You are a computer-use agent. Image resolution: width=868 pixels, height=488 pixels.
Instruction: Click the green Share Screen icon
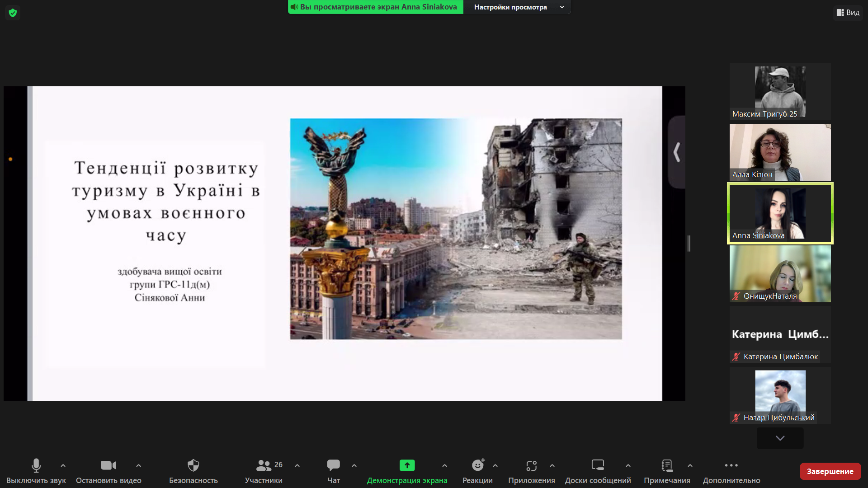(x=407, y=465)
